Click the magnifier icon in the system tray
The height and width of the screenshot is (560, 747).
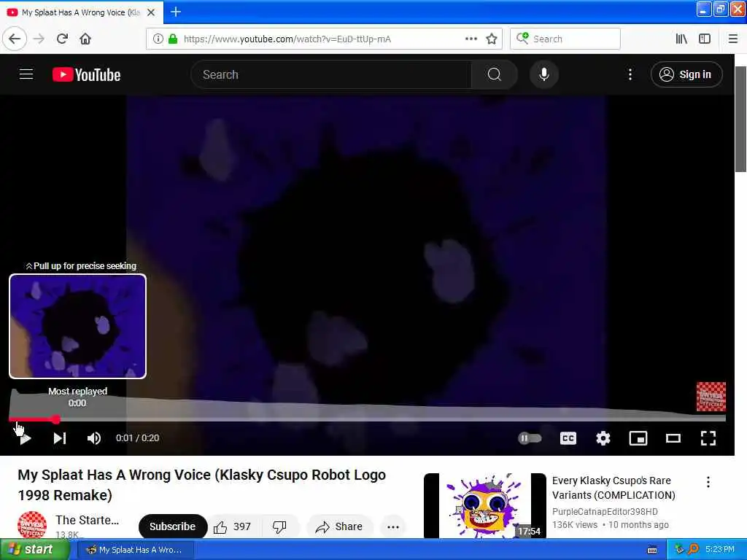693,550
